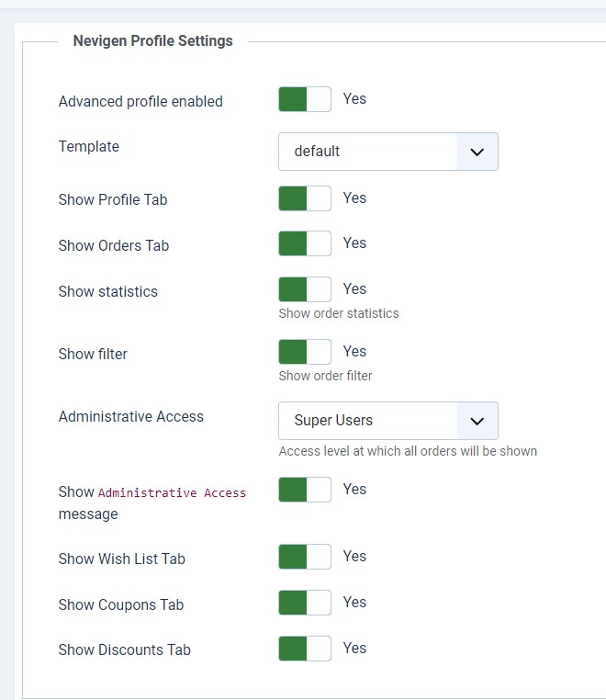606x700 pixels.
Task: Click the 'Show order statistics' help text
Action: pyautogui.click(x=339, y=313)
